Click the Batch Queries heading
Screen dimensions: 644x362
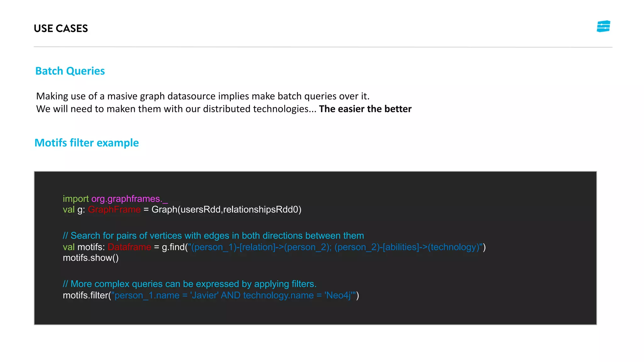pyautogui.click(x=70, y=71)
